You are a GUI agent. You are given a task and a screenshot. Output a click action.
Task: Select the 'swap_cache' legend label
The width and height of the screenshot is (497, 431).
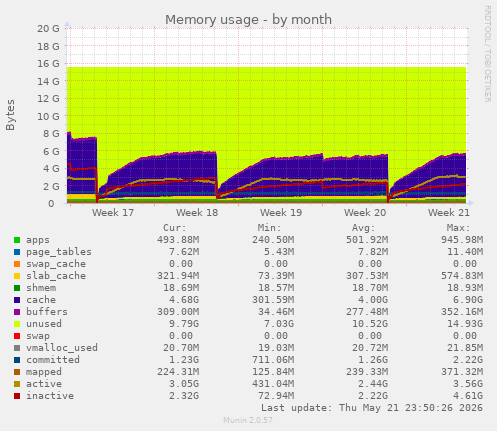point(56,264)
